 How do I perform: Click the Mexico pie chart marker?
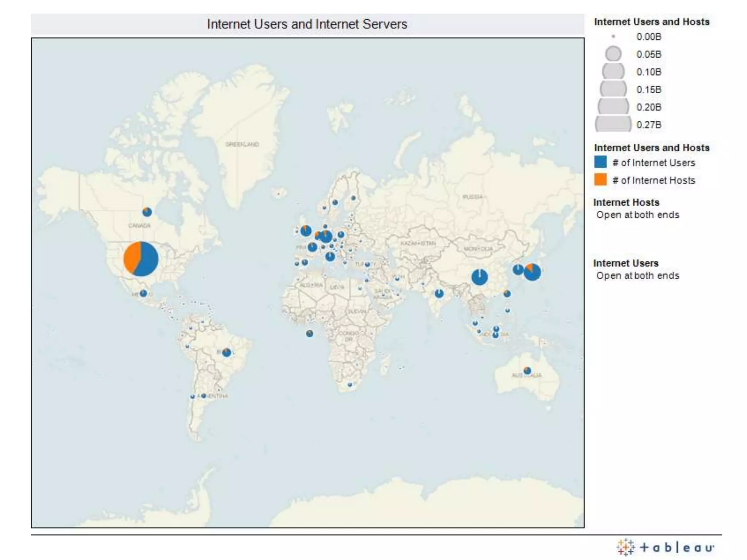tap(143, 293)
